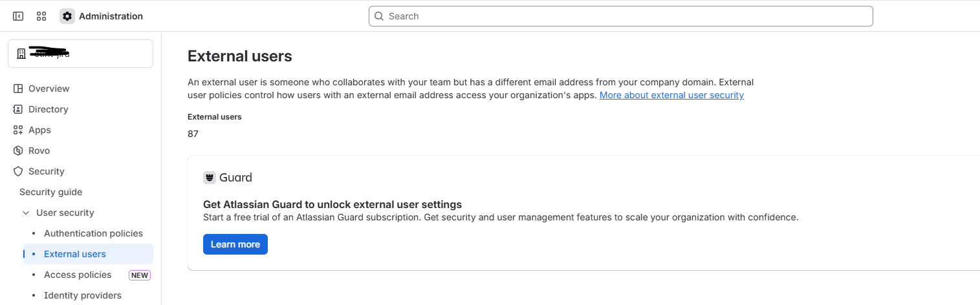Click the external users count 87
980x305 pixels.
coord(193,134)
